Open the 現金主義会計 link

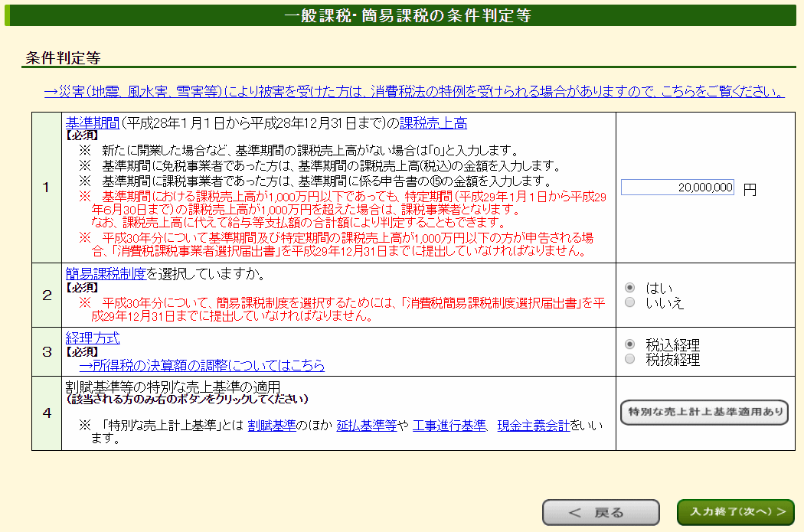pyautogui.click(x=533, y=426)
